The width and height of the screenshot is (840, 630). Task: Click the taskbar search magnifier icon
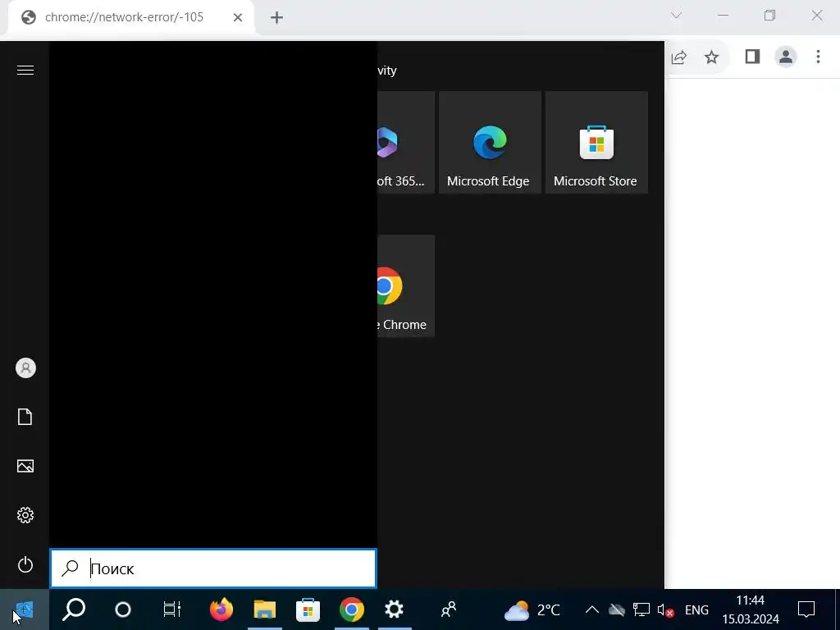tap(74, 609)
